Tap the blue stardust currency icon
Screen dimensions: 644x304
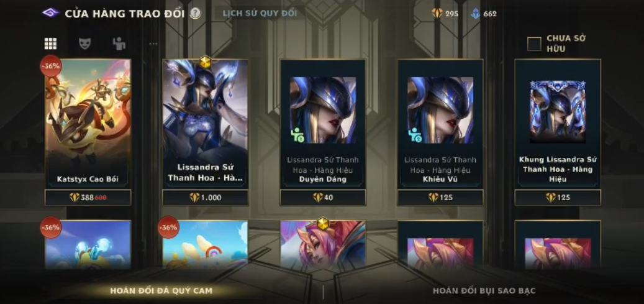point(476,14)
